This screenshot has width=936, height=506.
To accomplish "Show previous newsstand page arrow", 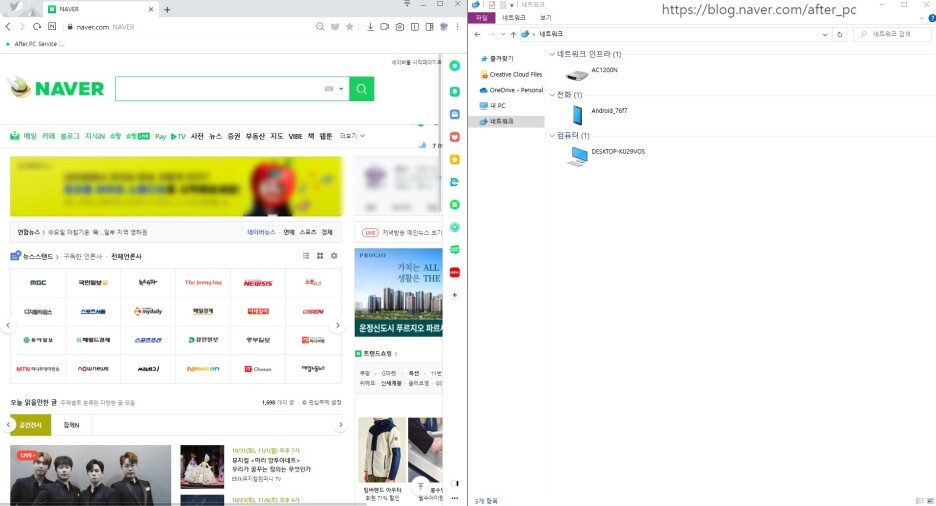I will click(x=8, y=326).
